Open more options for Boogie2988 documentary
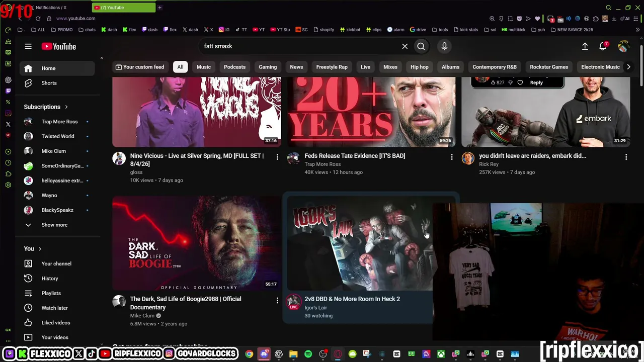Screen dimensions: 644x362 point(277,300)
